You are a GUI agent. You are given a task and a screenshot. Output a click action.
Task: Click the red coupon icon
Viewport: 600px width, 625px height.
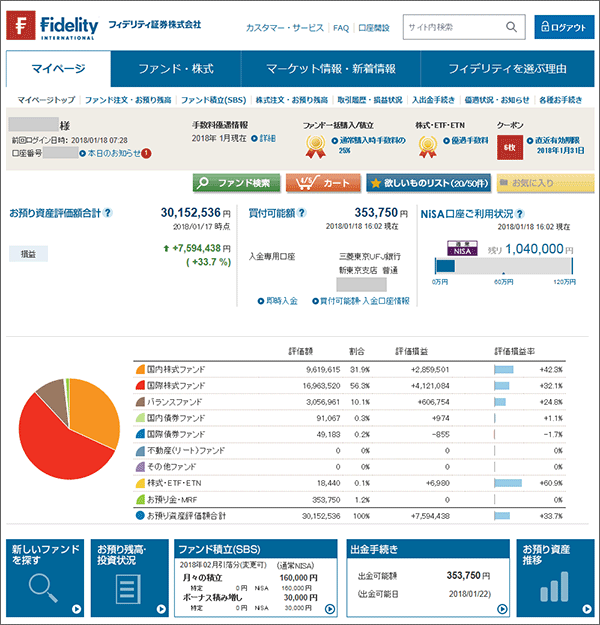(510, 147)
